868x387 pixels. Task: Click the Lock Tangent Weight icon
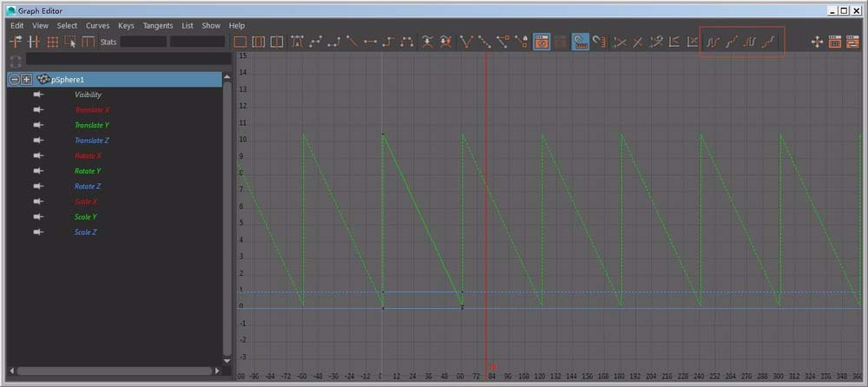tap(521, 42)
